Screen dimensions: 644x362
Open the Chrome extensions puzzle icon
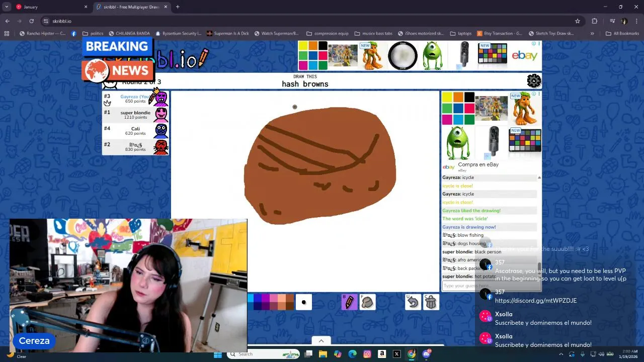(x=595, y=21)
